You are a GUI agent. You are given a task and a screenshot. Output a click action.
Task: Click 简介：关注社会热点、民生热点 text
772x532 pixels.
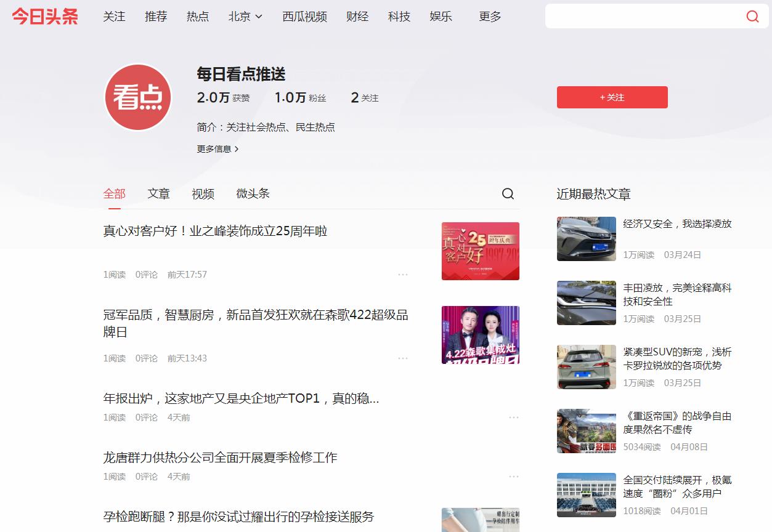tap(266, 127)
